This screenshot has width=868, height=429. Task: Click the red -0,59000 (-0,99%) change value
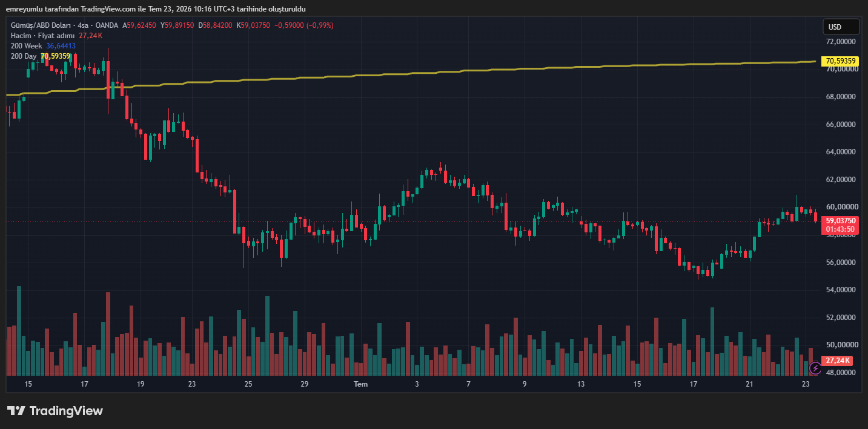click(304, 25)
